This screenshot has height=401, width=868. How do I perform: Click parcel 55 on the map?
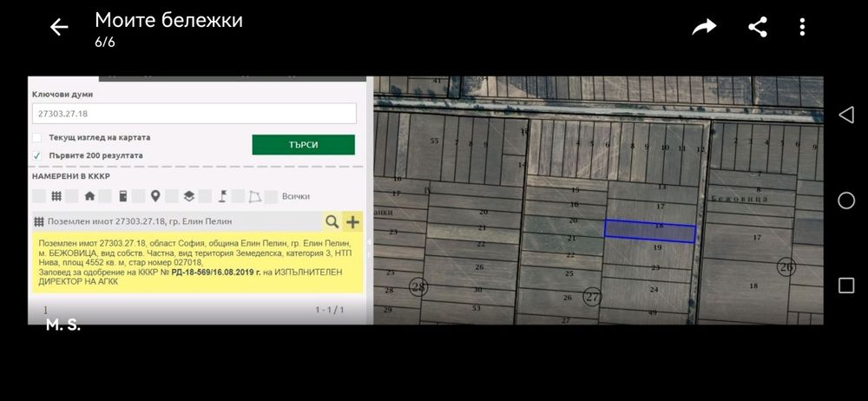click(x=435, y=141)
